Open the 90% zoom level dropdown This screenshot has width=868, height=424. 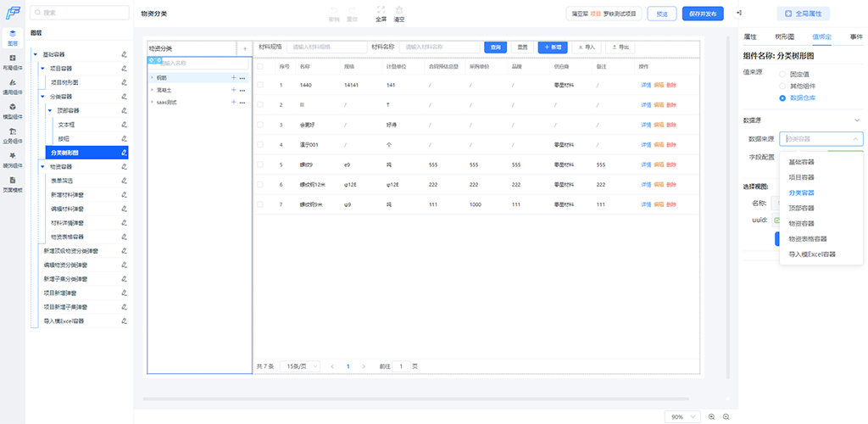coord(682,417)
